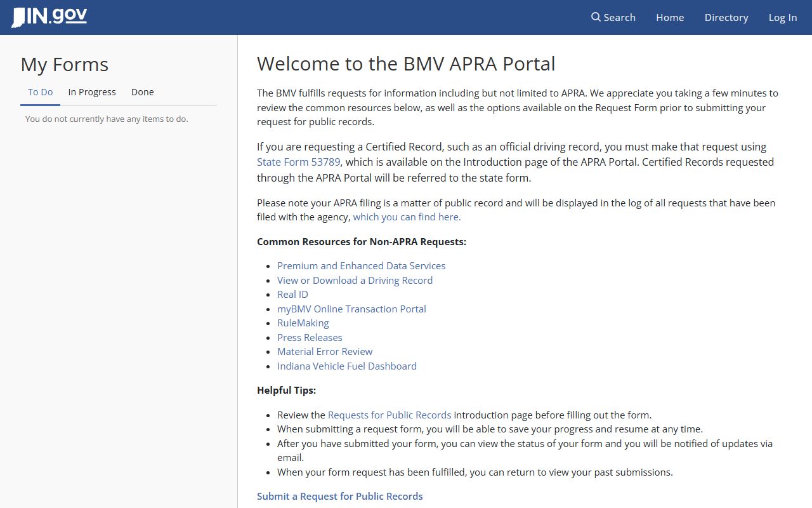Click the My Forms heading
This screenshot has width=812, height=508.
click(65, 65)
